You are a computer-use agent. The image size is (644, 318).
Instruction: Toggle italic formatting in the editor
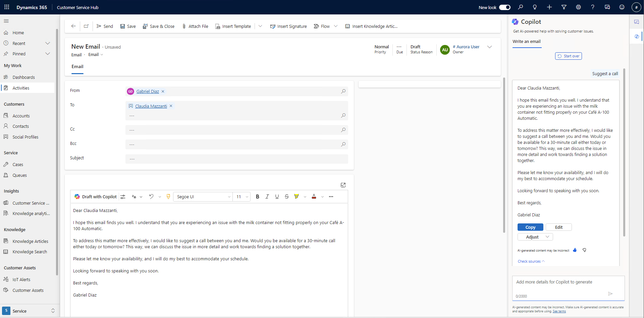pos(267,197)
